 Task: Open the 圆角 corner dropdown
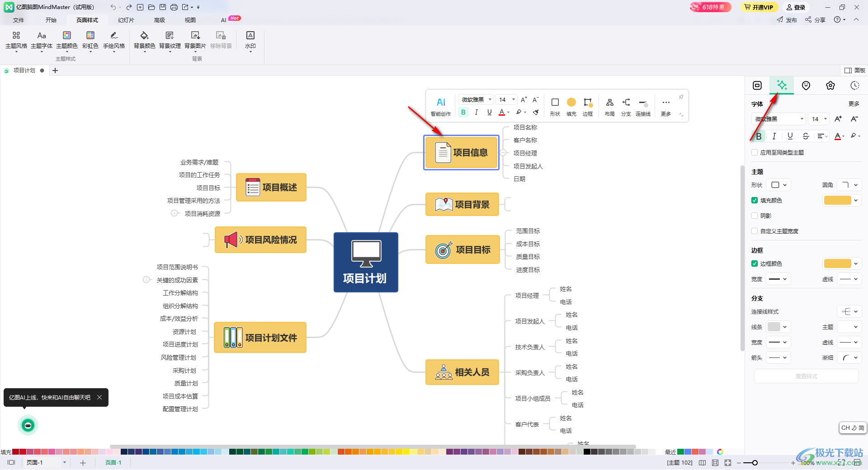pyautogui.click(x=849, y=185)
